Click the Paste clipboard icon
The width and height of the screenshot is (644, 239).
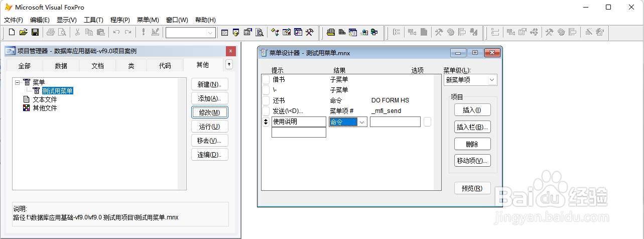100,32
